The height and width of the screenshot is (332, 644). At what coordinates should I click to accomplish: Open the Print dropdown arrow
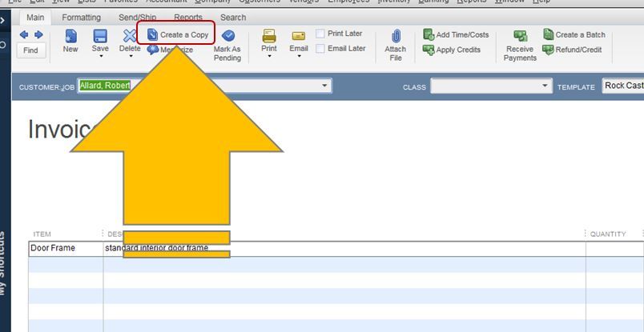coord(269,56)
